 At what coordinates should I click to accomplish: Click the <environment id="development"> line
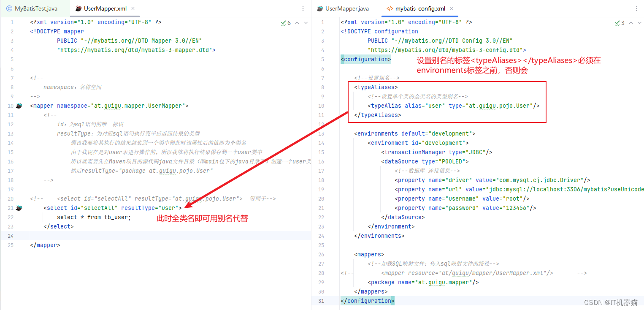click(x=418, y=143)
